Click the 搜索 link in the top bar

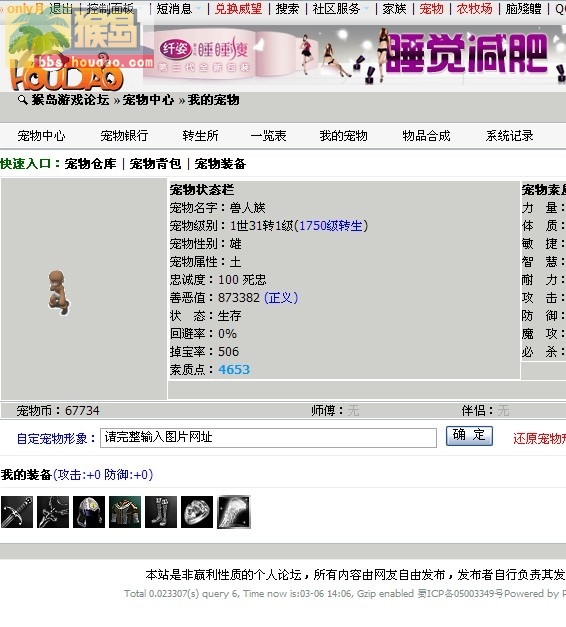287,9
